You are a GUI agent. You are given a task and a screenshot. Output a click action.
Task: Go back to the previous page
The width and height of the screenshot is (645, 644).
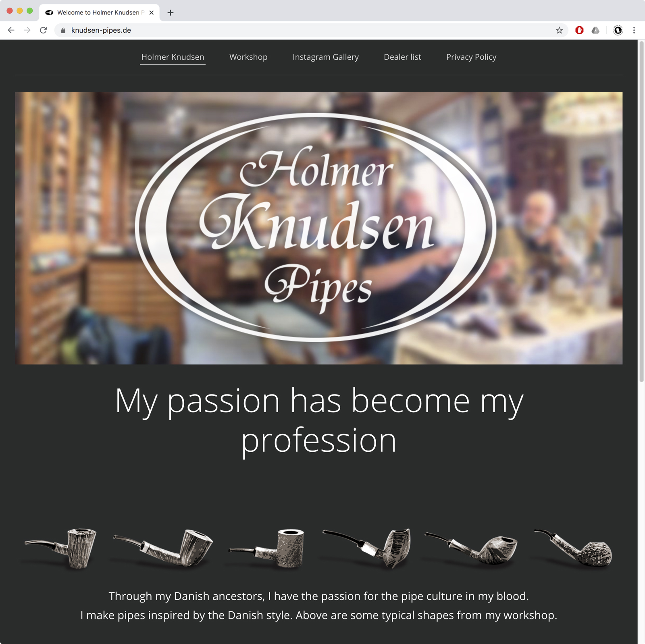point(11,30)
